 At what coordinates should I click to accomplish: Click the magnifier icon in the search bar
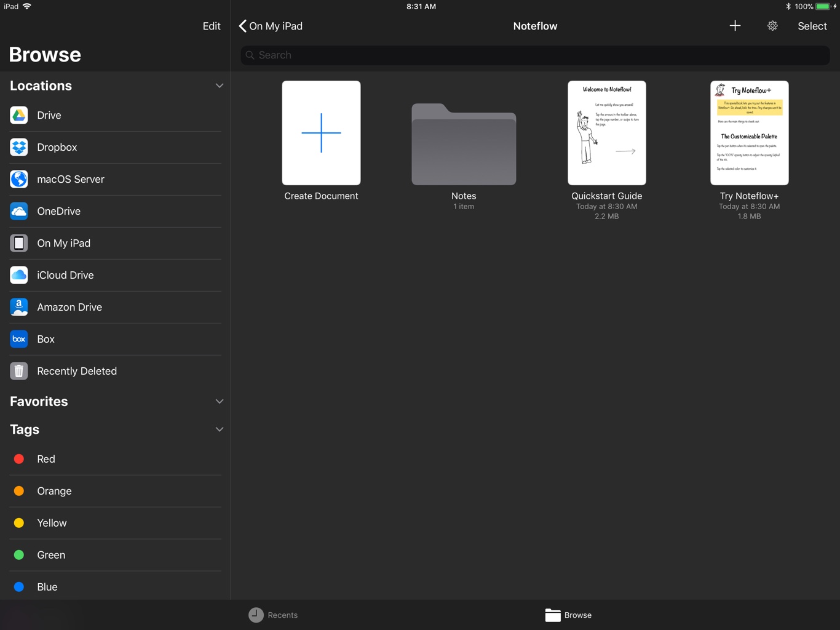point(250,55)
